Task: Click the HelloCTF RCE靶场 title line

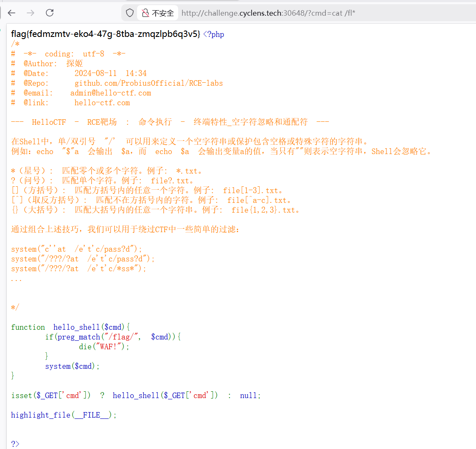Action: 170,122
